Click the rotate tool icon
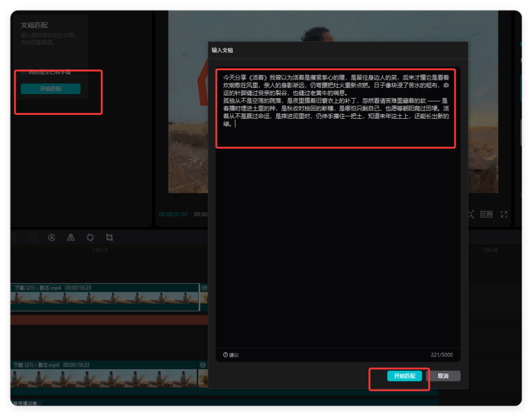The image size is (532, 416). coord(90,238)
